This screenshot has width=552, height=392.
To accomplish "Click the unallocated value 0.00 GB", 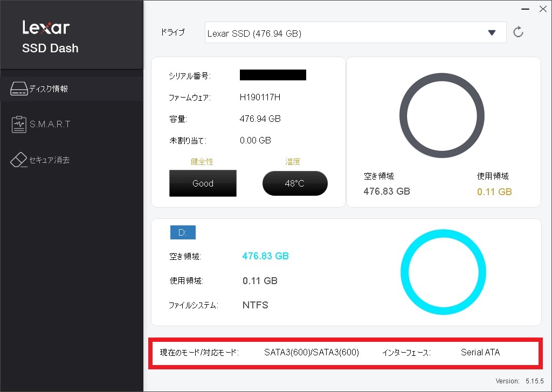I will coord(255,141).
